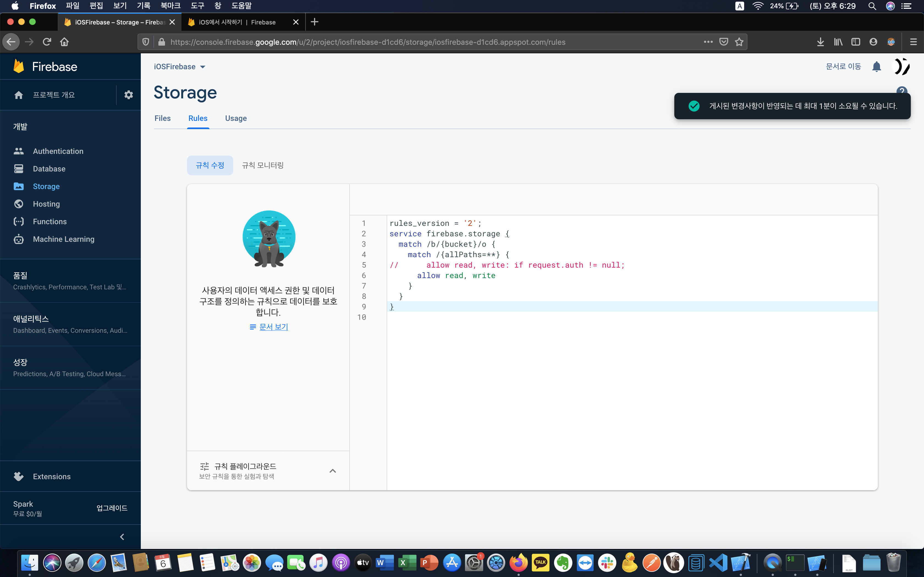Open project settings gear icon
Screen dimensions: 924x577
128,95
